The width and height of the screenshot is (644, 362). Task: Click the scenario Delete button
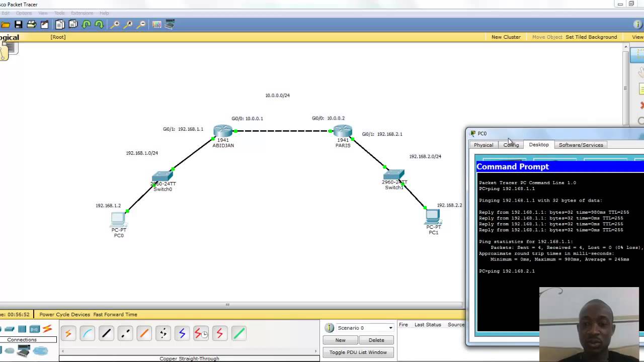click(376, 340)
